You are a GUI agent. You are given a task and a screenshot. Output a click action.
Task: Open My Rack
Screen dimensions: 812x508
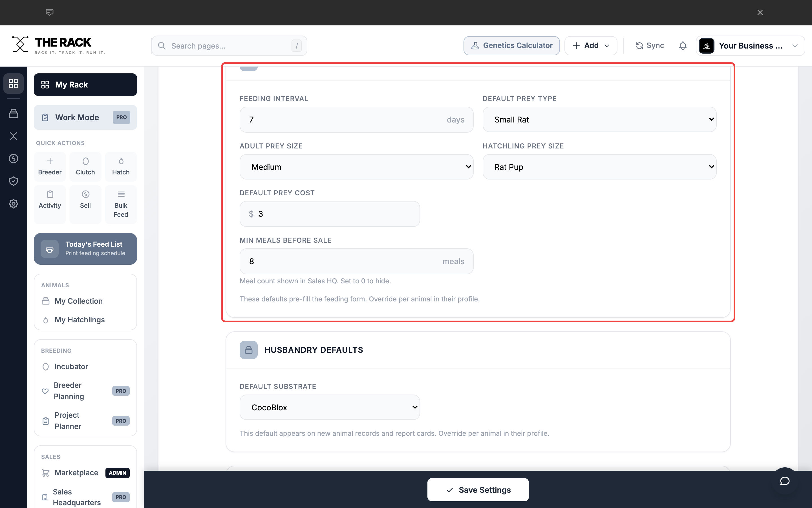85,85
